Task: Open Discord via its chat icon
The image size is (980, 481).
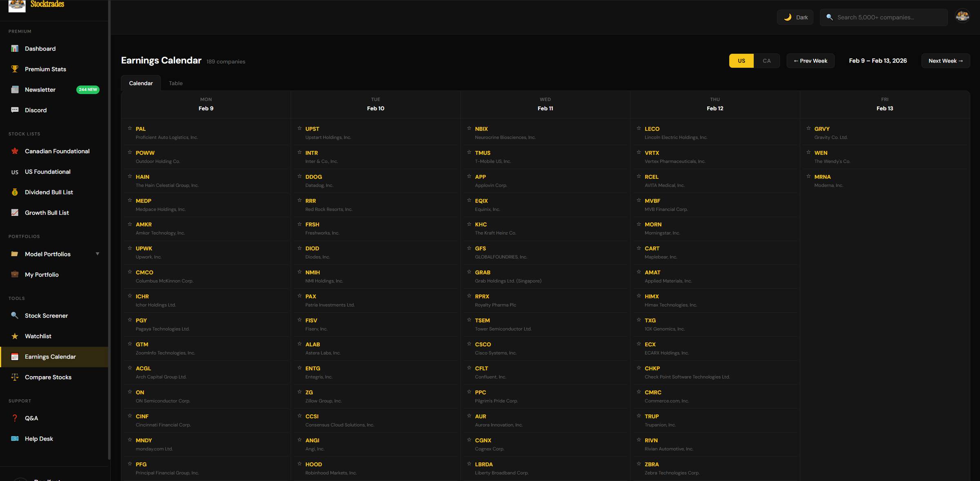Action: [15, 110]
